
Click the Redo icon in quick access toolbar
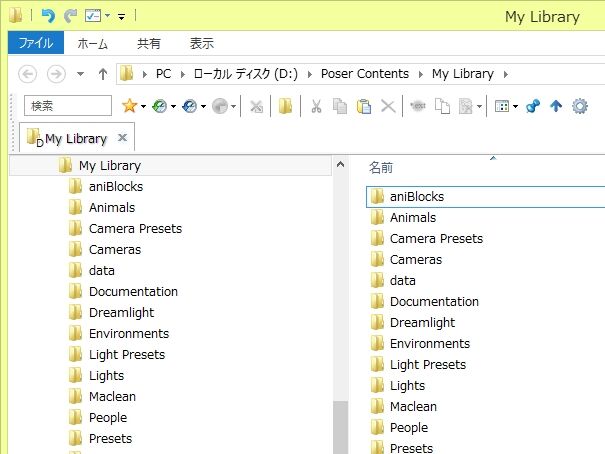coord(71,16)
